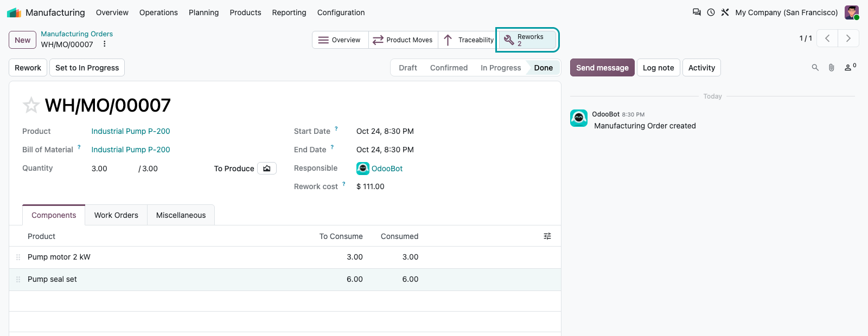Select the In Progress status stage

coord(500,68)
